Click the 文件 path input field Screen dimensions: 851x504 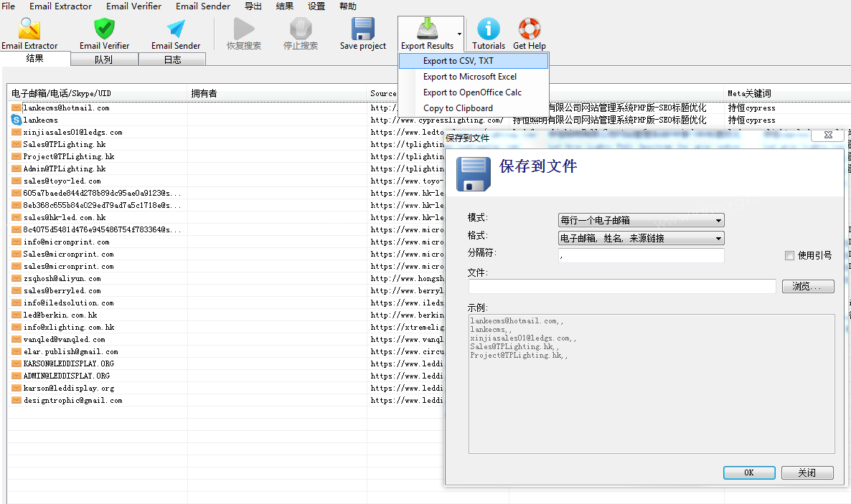pos(623,287)
